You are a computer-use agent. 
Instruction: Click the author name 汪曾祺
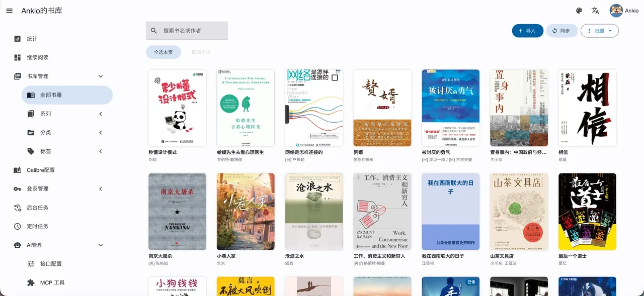[x=428, y=263]
